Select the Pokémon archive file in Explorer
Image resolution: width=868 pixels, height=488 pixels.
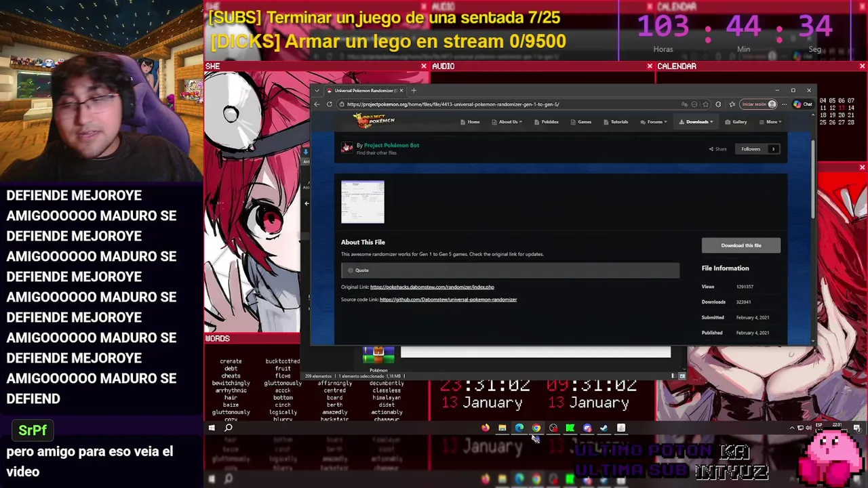(378, 359)
